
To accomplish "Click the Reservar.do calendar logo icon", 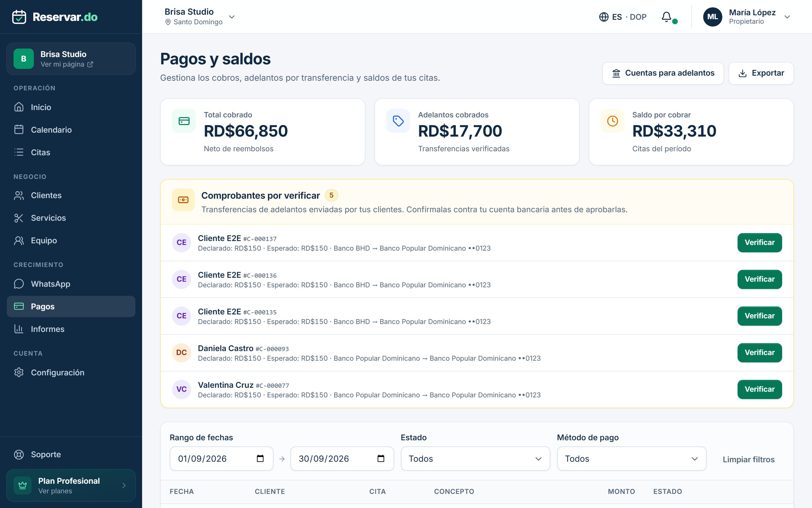I will (19, 17).
